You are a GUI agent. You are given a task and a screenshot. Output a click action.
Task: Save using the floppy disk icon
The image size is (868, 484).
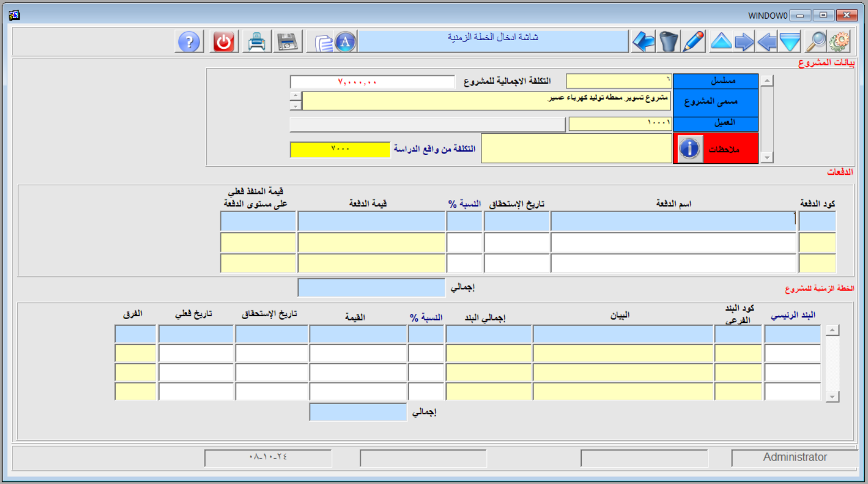pos(287,42)
